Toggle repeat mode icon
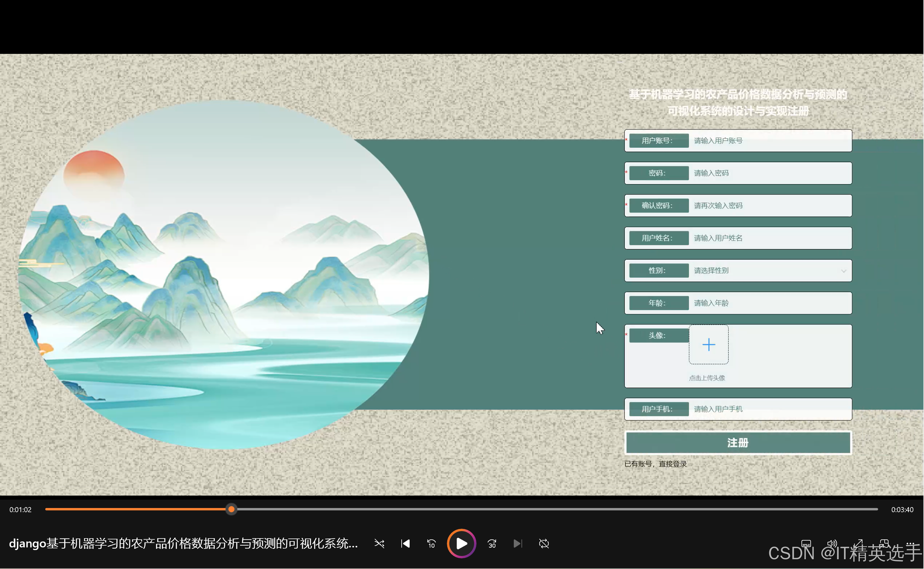This screenshot has width=924, height=569. coord(544,544)
